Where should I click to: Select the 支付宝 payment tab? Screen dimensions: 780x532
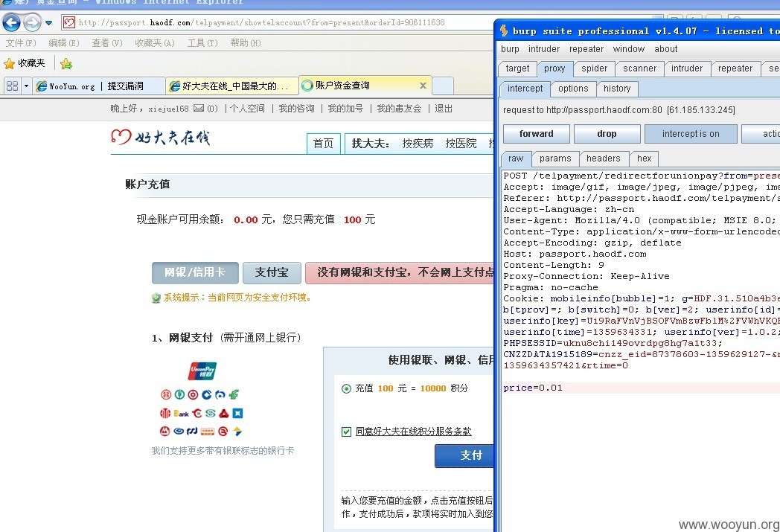pyautogui.click(x=272, y=272)
